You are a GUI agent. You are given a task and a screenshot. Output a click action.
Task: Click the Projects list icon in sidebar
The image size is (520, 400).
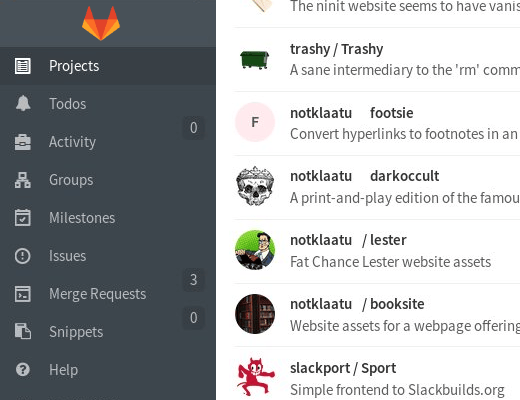click(23, 66)
